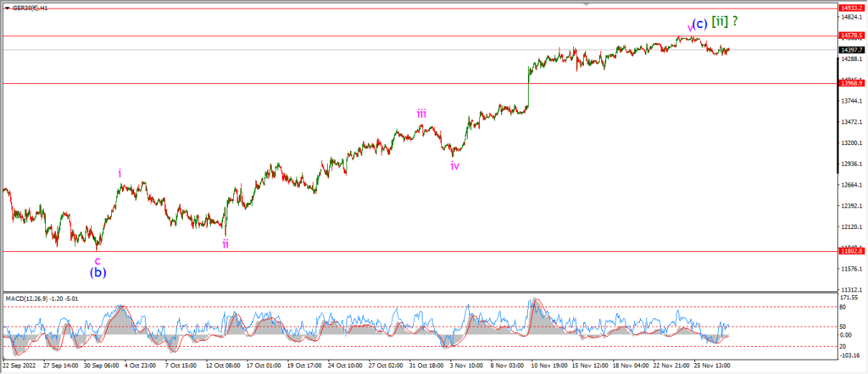Select the blue (c) wave label
Screen dimensions: 868x374
click(700, 24)
